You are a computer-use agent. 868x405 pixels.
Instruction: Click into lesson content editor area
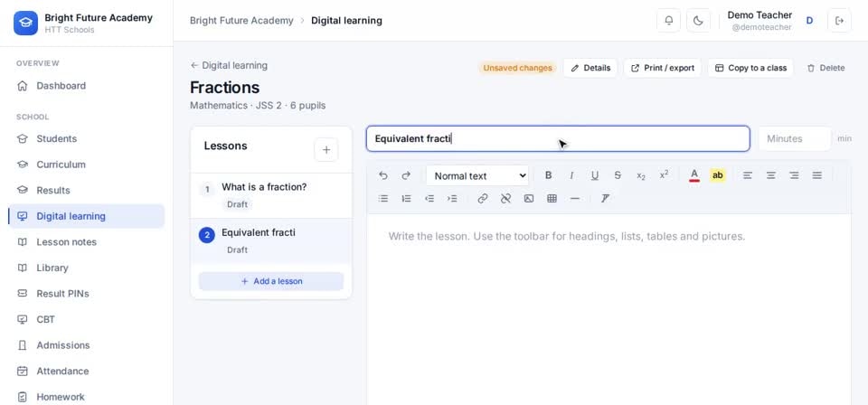coord(609,310)
